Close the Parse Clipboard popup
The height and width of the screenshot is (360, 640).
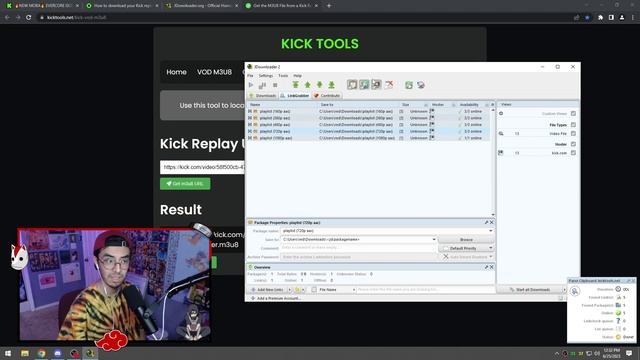[633, 281]
